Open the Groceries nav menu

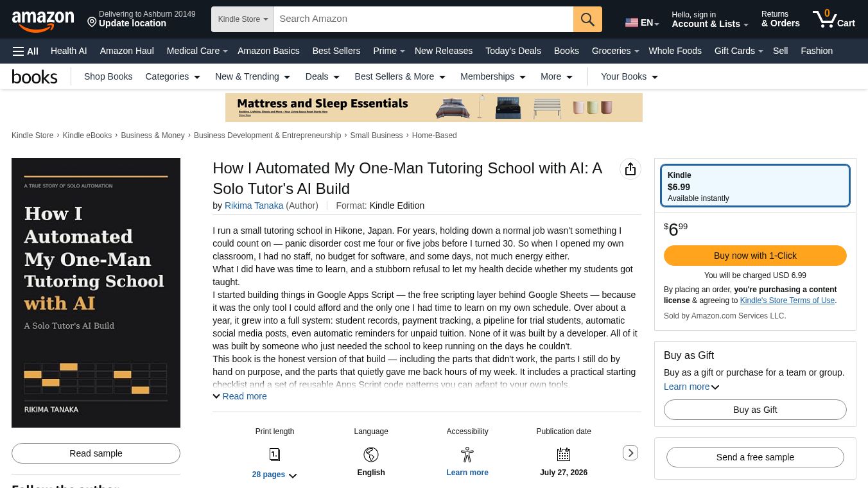615,51
